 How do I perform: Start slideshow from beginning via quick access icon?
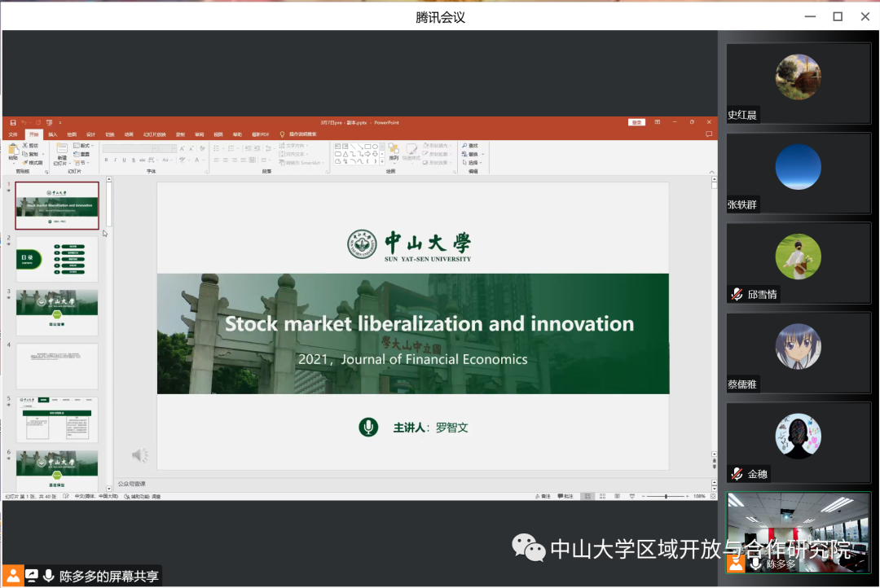click(50, 122)
